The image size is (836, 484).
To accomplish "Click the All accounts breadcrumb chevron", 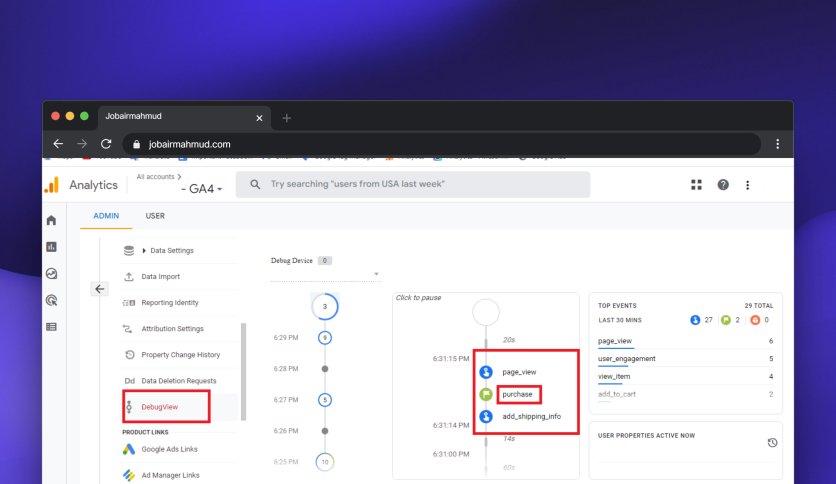I will coord(179,176).
